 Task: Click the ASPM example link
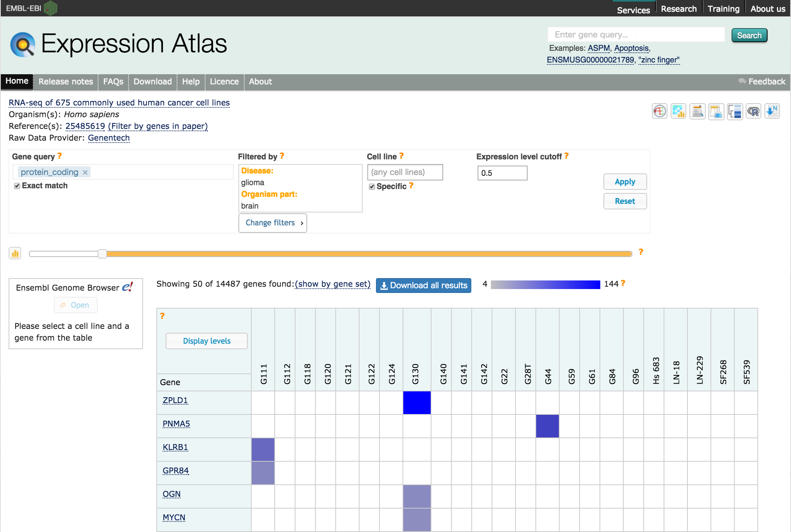point(599,48)
